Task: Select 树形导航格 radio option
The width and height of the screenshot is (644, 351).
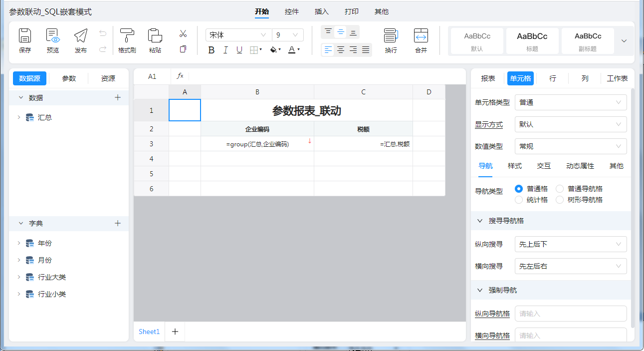Action: (560, 200)
